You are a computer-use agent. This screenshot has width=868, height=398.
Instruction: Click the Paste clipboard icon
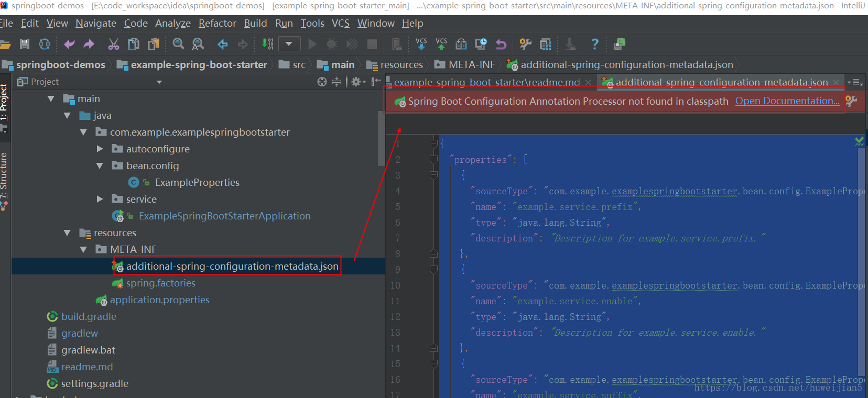(154, 44)
